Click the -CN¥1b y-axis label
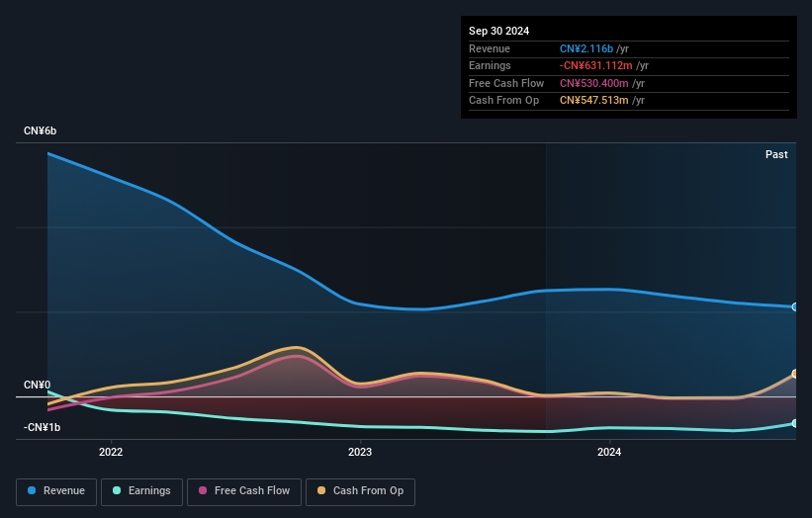 pyautogui.click(x=42, y=427)
